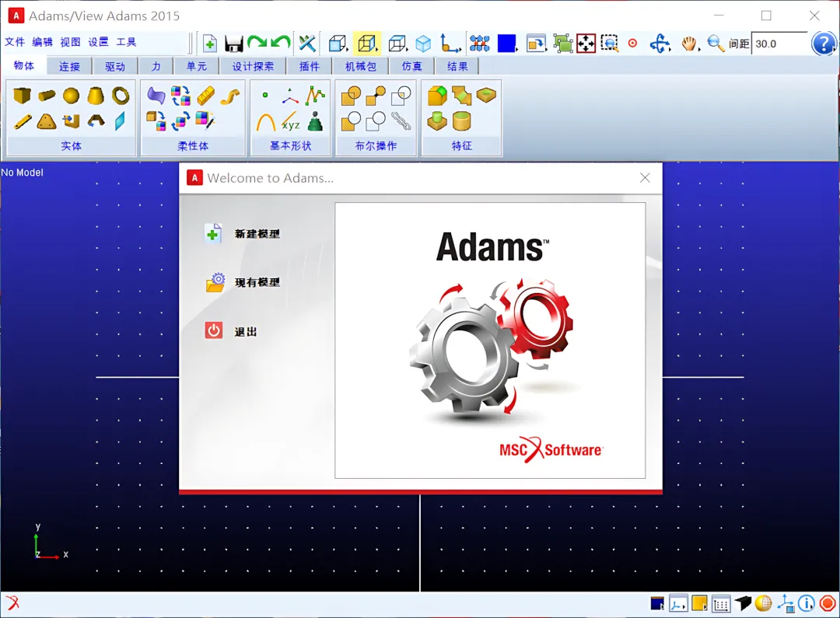Select the boolean chain tool
840x618 pixels.
401,121
